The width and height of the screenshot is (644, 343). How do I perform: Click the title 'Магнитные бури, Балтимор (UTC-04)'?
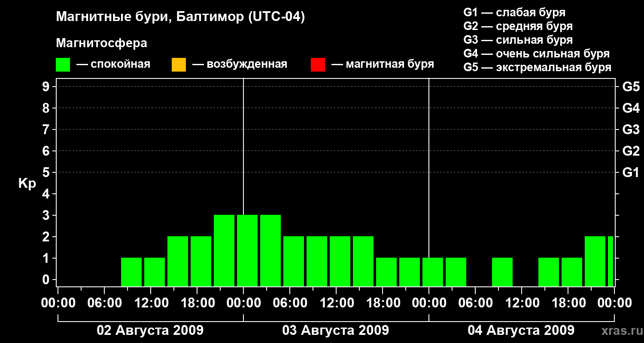tap(180, 18)
